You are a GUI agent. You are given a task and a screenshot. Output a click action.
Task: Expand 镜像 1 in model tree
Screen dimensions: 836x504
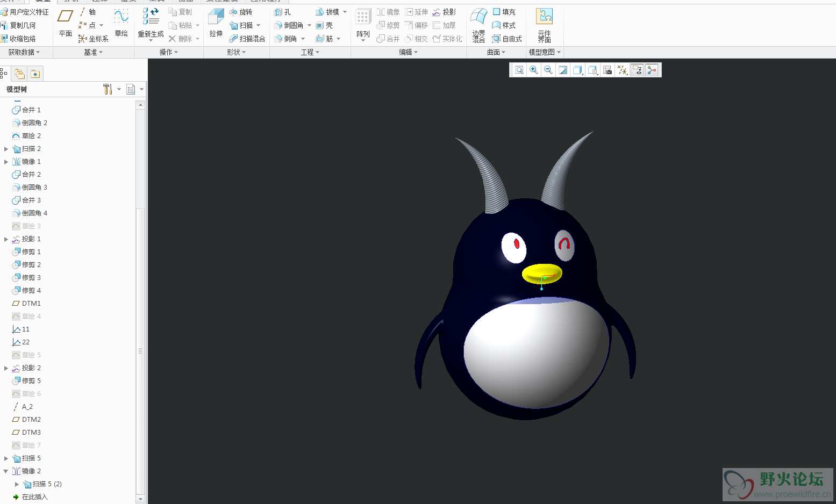[x=6, y=162]
